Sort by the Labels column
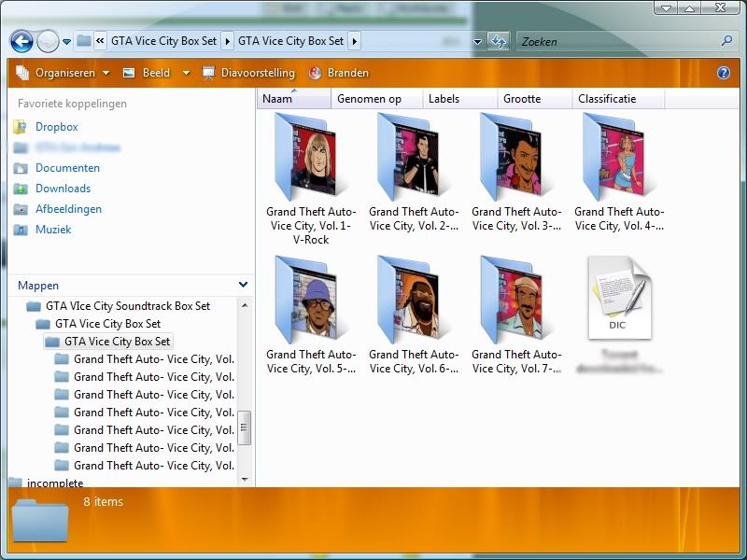 coord(460,99)
